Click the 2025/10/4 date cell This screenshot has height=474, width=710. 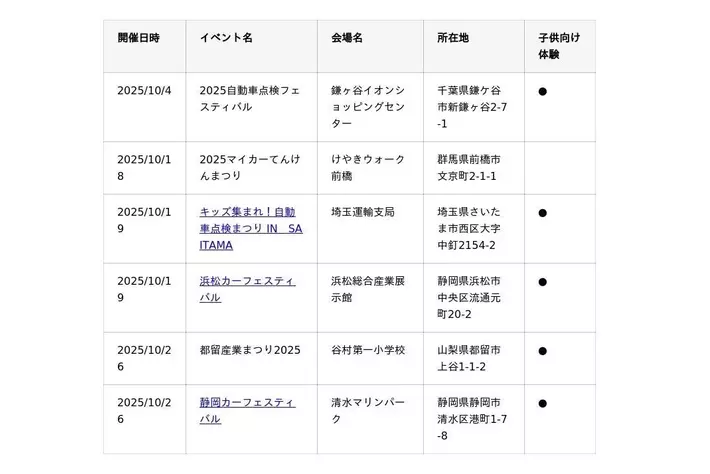tap(144, 90)
